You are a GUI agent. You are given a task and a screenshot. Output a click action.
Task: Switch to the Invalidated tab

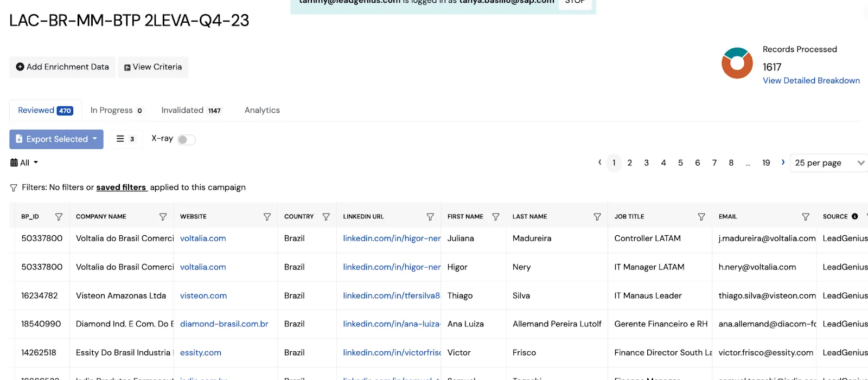(191, 110)
